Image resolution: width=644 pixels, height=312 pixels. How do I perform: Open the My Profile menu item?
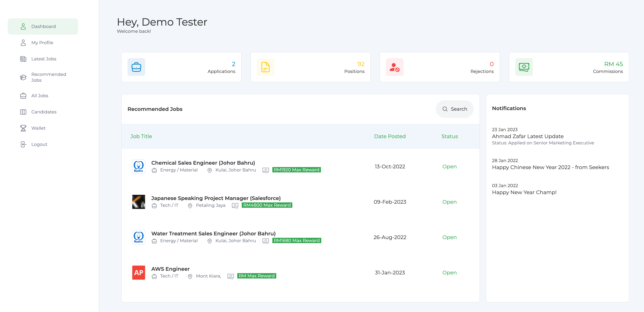click(x=42, y=43)
